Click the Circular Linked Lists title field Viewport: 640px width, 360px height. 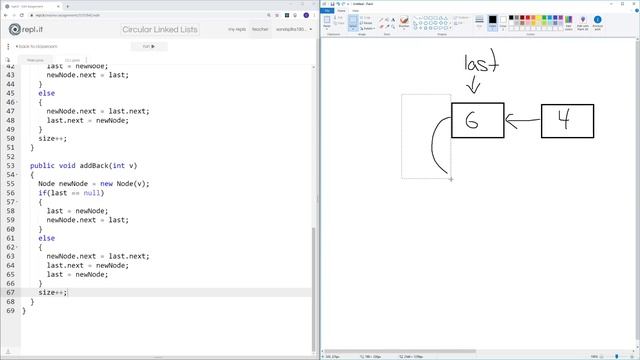(160, 29)
